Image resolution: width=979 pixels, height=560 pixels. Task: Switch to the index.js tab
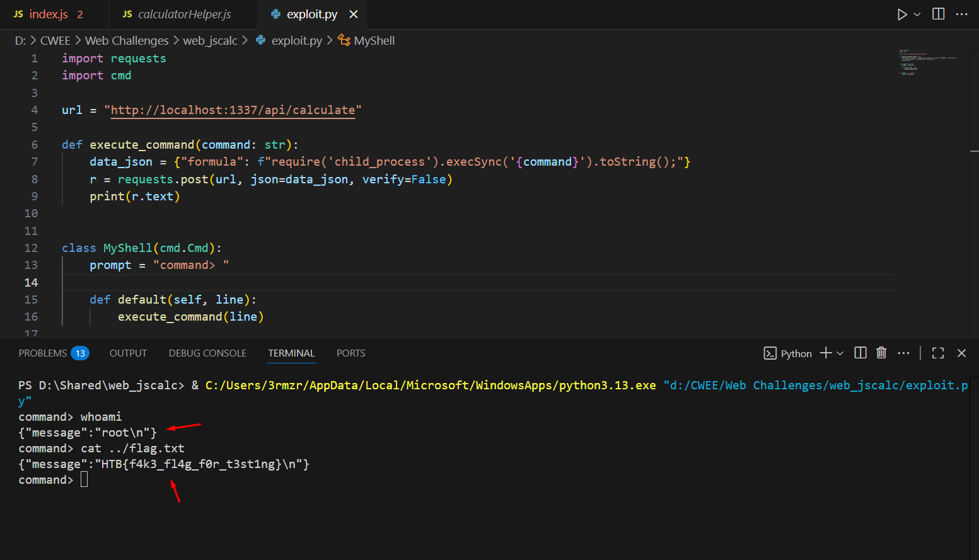click(49, 14)
